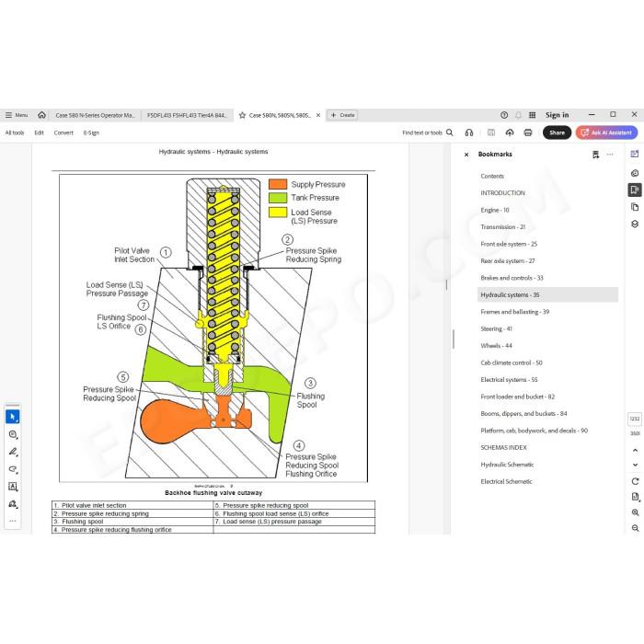Open Ask AI Assistant

click(606, 132)
